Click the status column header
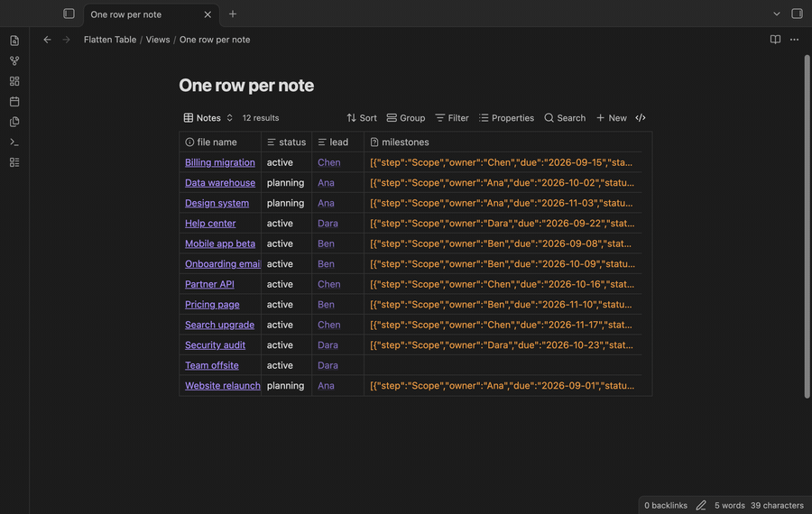The height and width of the screenshot is (514, 812). pyautogui.click(x=286, y=142)
